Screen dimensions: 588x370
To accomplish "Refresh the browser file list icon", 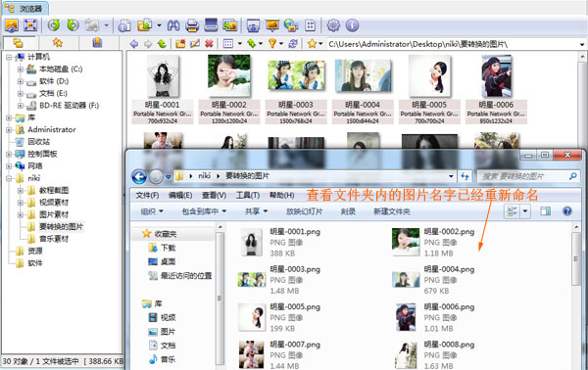I will click(x=293, y=44).
